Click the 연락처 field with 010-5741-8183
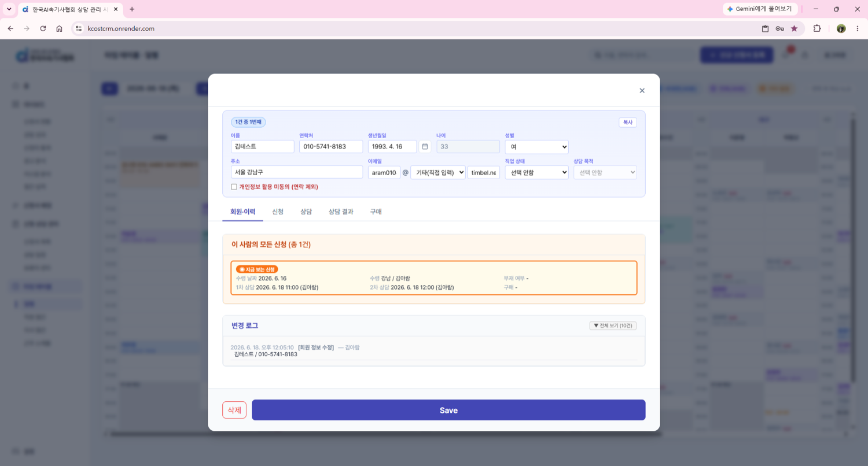Image resolution: width=868 pixels, height=466 pixels. [x=331, y=147]
